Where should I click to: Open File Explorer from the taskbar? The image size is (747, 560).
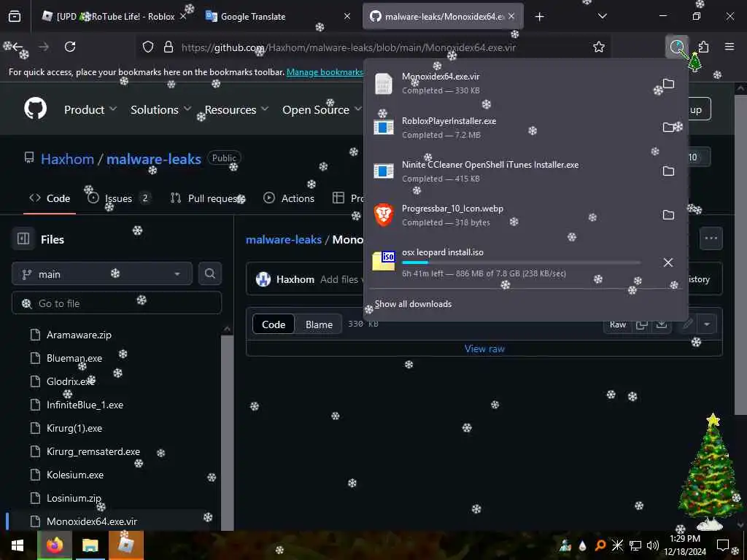pos(90,545)
